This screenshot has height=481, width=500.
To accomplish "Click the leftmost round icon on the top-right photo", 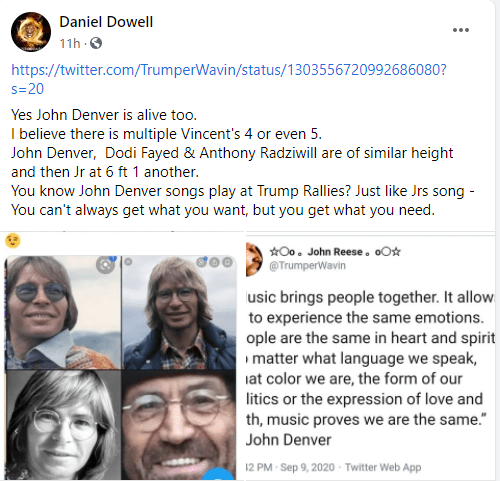I will pos(202,262).
